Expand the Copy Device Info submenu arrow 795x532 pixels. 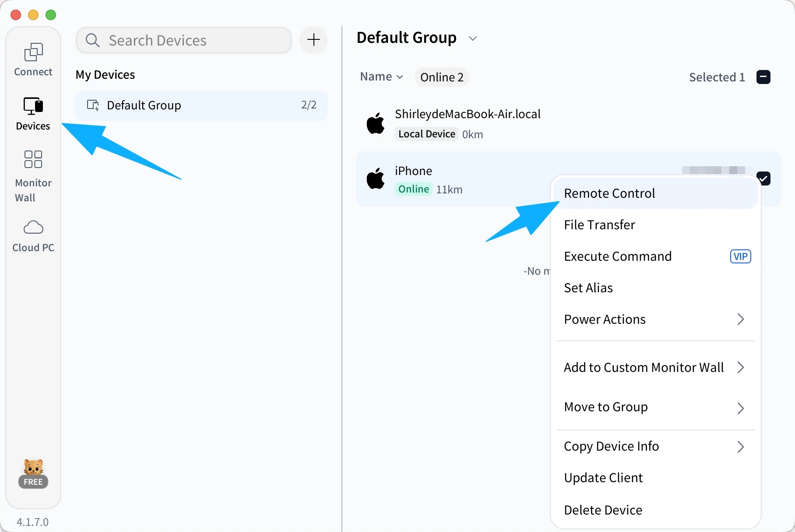tap(741, 447)
